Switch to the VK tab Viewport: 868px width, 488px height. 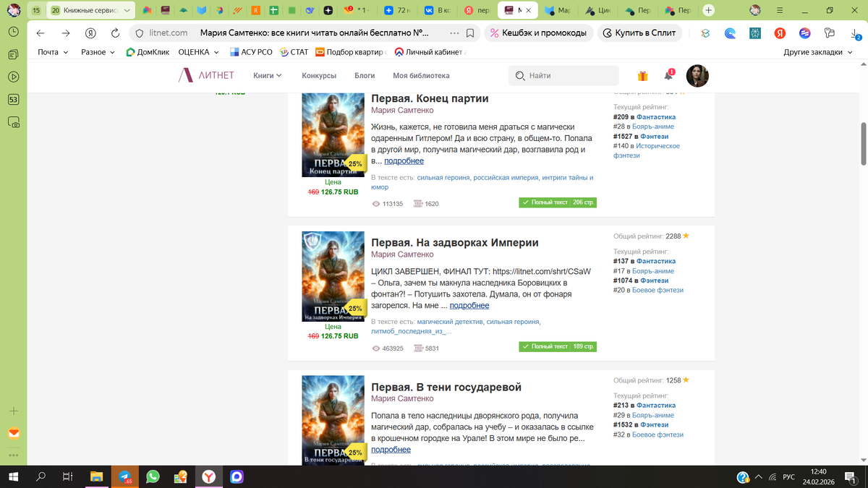pyautogui.click(x=437, y=11)
